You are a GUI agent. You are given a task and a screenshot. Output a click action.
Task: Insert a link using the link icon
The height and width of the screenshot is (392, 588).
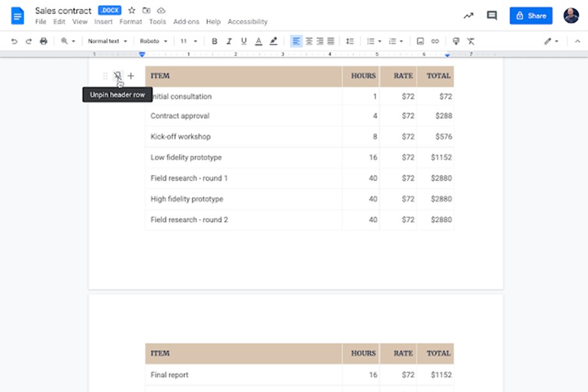(x=435, y=41)
